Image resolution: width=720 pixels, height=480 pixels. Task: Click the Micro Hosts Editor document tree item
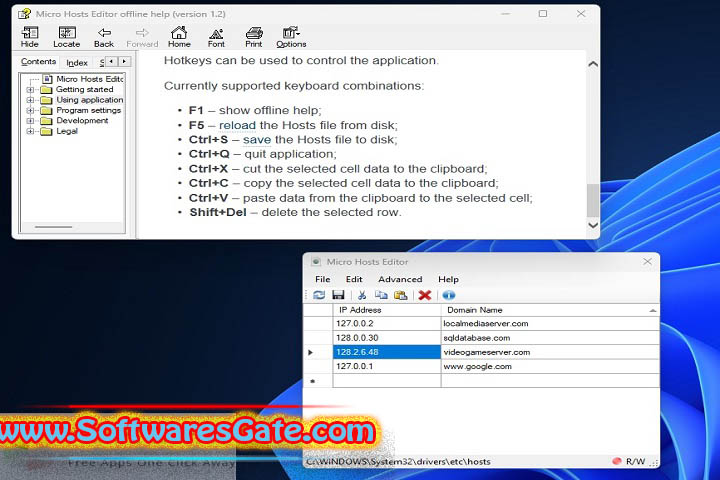pyautogui.click(x=83, y=79)
